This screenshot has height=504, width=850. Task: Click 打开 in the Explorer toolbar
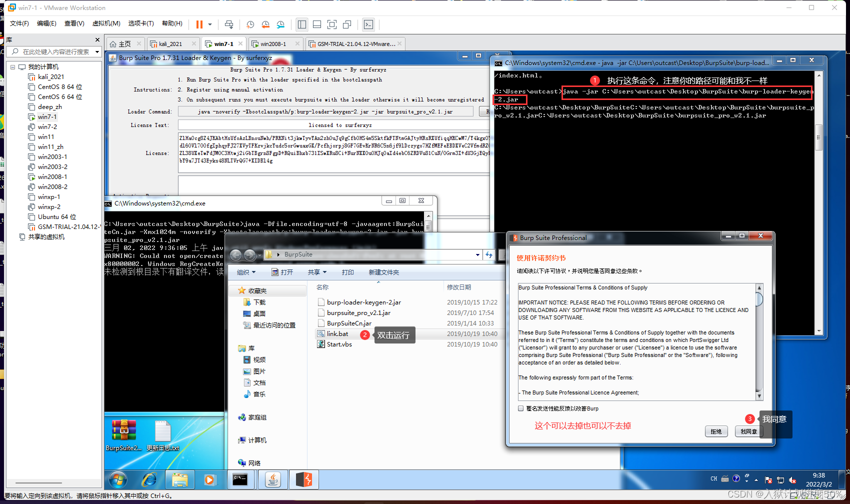[x=282, y=272]
